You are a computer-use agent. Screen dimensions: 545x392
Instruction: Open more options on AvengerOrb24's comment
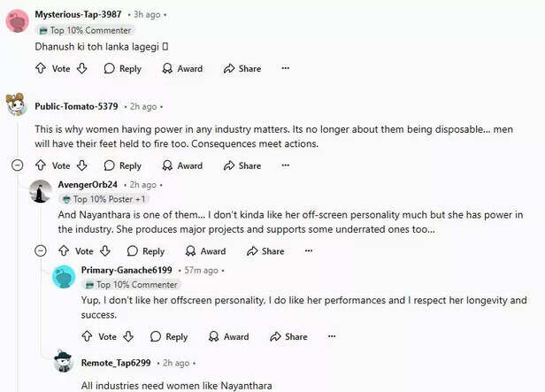(x=308, y=251)
